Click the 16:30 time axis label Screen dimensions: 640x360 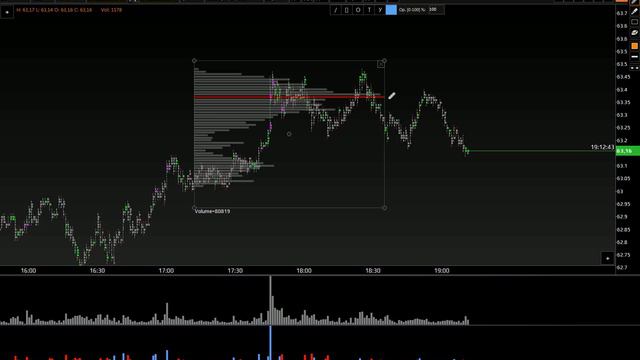pyautogui.click(x=97, y=271)
